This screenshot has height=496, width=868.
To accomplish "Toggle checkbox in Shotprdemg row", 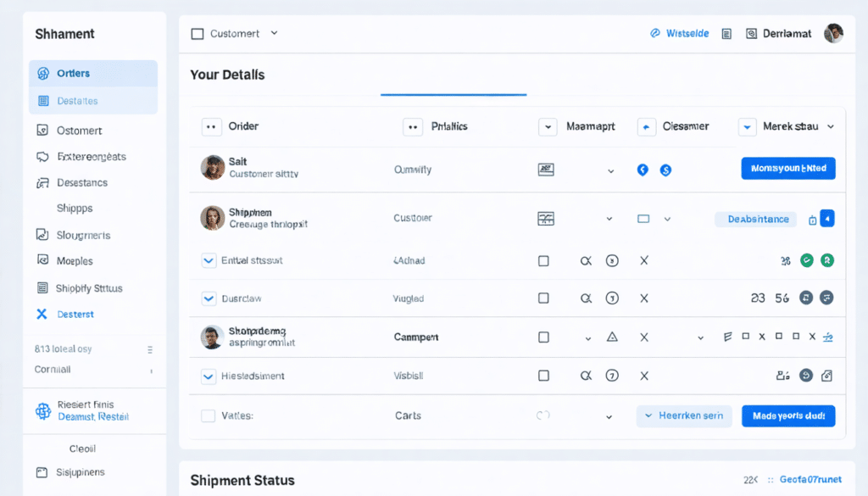I will (x=543, y=337).
